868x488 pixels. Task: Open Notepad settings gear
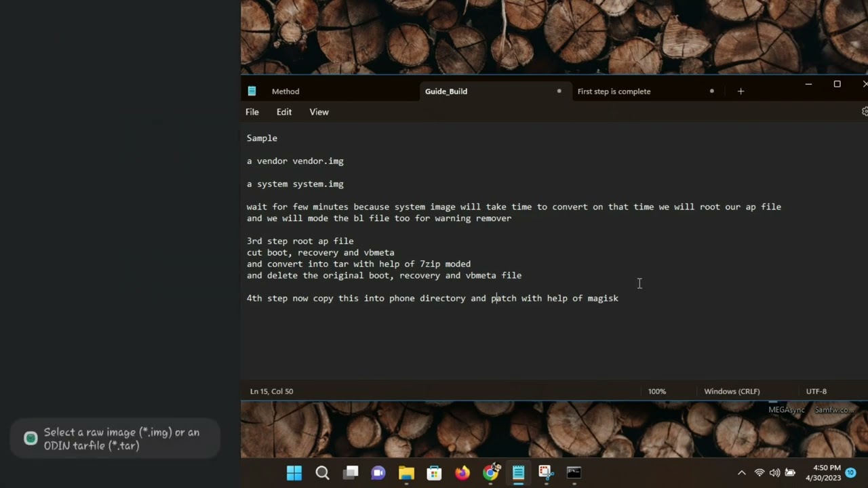click(865, 112)
